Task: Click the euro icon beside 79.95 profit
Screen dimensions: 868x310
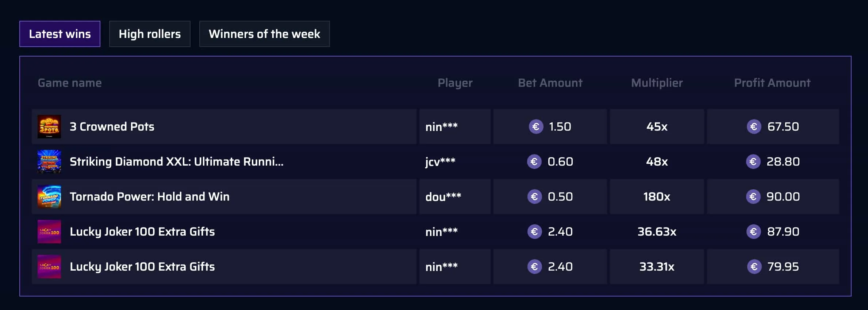Action: tap(754, 267)
